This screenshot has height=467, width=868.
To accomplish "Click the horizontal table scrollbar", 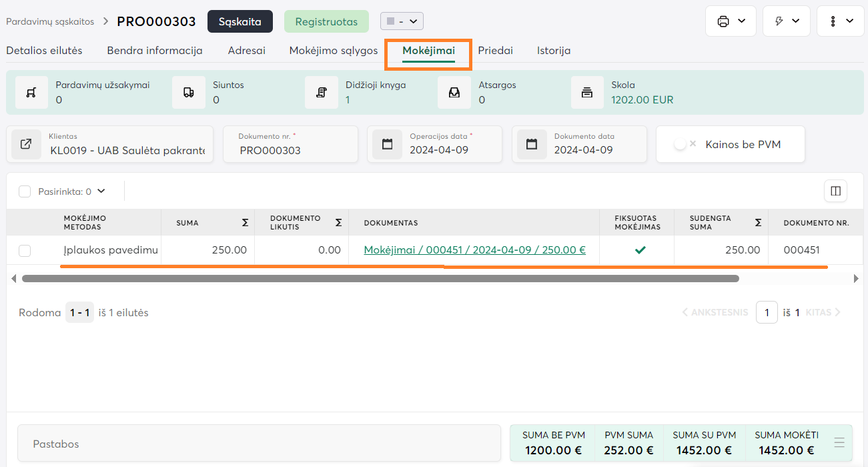I will point(380,279).
